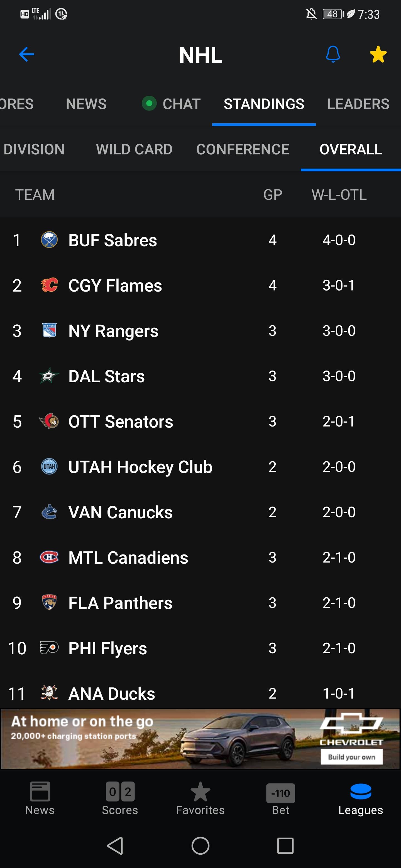Click the Calgary Flames logo

click(49, 285)
